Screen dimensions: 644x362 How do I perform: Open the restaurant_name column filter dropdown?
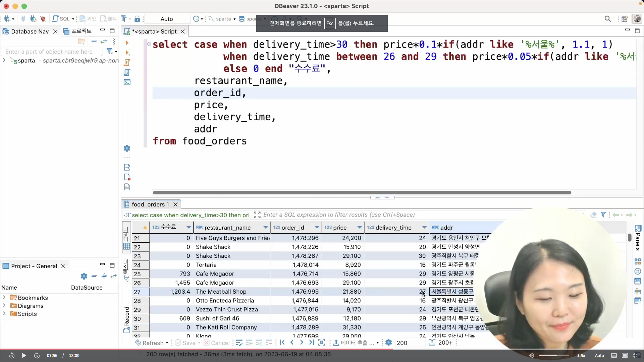[x=266, y=228]
